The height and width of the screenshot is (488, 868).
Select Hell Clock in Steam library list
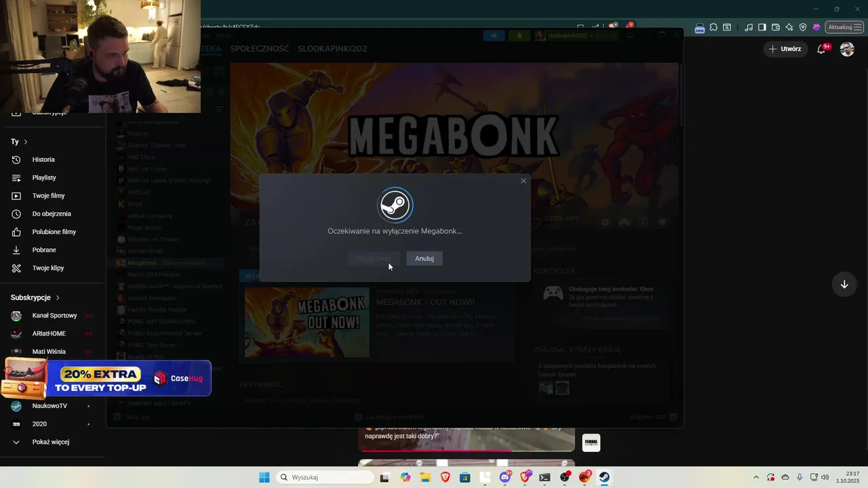142,157
